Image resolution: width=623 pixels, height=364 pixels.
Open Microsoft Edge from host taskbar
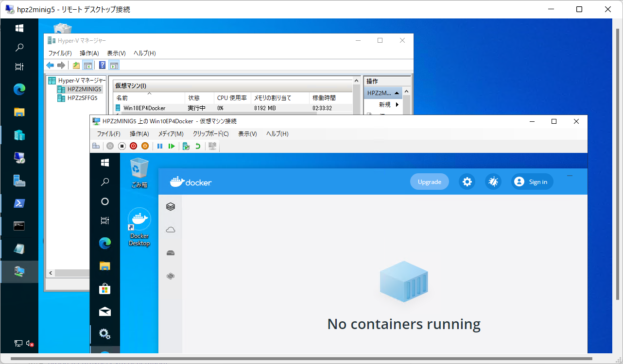coord(19,89)
